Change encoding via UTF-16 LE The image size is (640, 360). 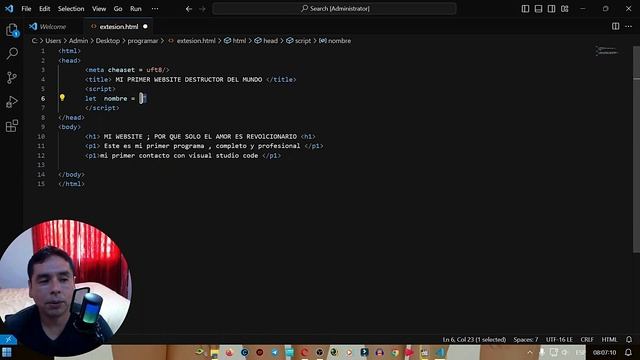click(x=559, y=340)
